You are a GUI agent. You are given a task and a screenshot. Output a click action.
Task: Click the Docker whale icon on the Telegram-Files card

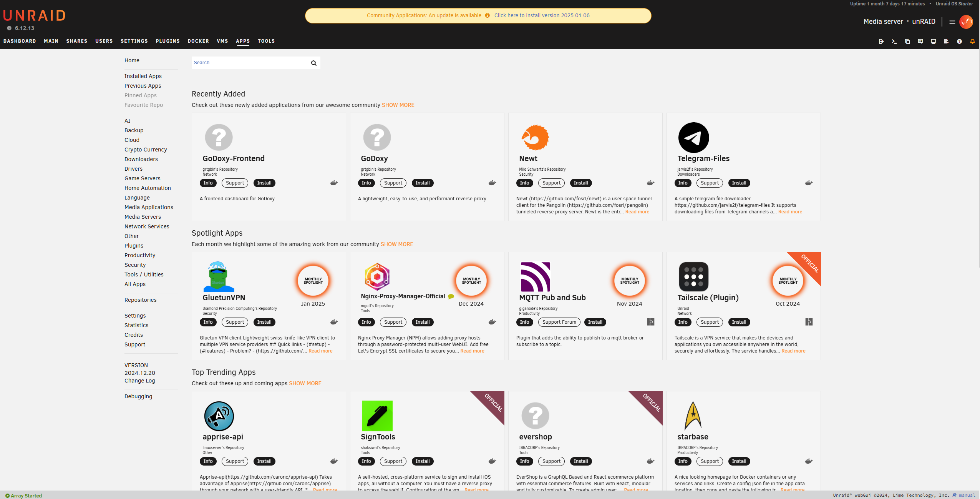click(809, 183)
